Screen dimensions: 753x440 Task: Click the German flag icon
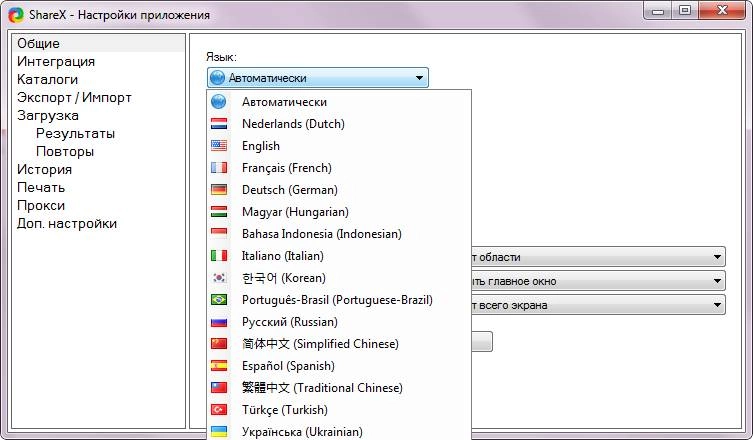pyautogui.click(x=219, y=190)
